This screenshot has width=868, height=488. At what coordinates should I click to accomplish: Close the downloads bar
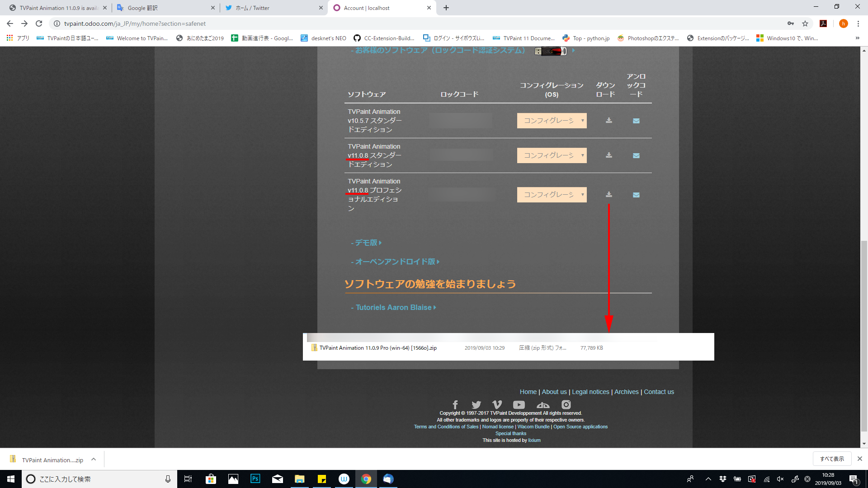(x=860, y=459)
